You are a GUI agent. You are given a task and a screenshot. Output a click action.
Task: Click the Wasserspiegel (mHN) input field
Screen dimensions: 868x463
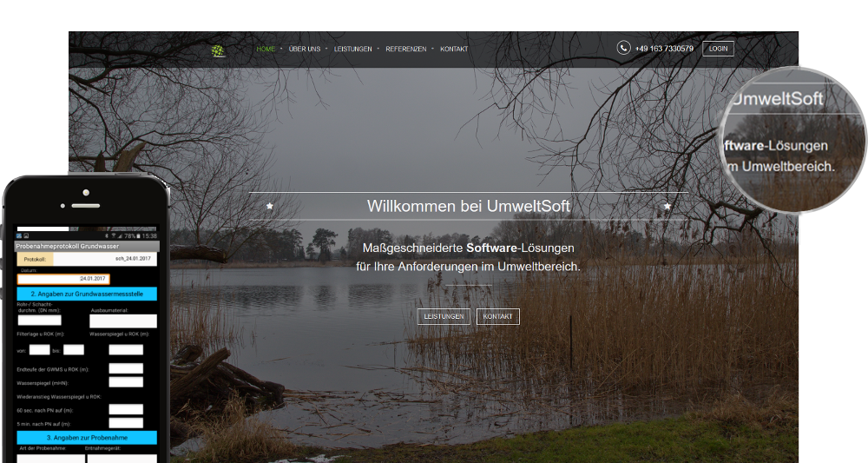tap(126, 382)
